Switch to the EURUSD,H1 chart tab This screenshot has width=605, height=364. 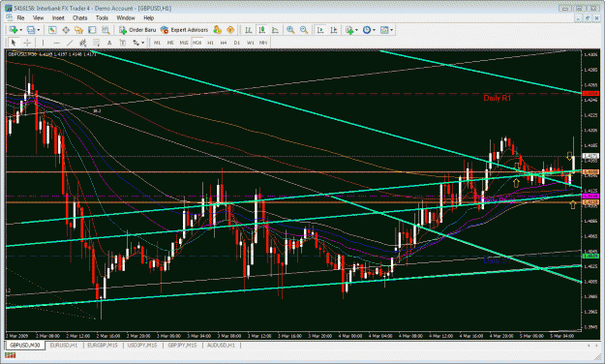click(64, 345)
